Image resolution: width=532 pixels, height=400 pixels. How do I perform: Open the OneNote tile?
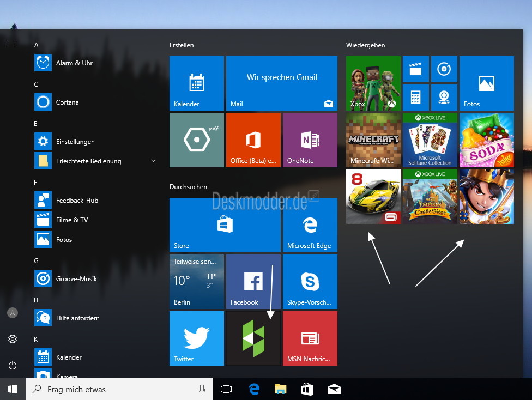(310, 140)
